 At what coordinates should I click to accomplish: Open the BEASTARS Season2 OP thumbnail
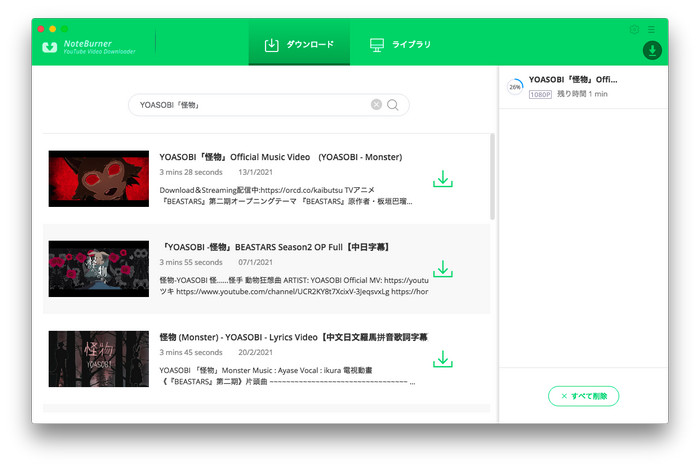[x=99, y=269]
